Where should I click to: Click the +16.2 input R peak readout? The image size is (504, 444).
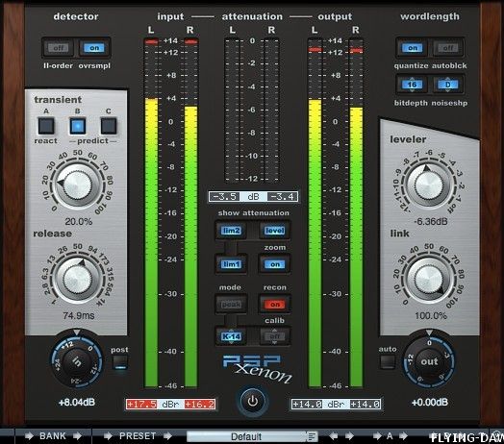[x=200, y=405]
